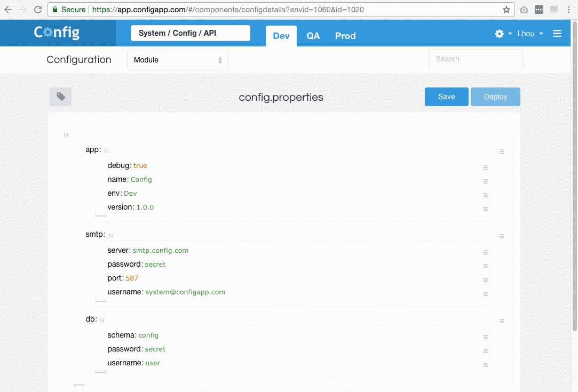This screenshot has width=578, height=392.
Task: Click inside the Search field
Action: 475,59
